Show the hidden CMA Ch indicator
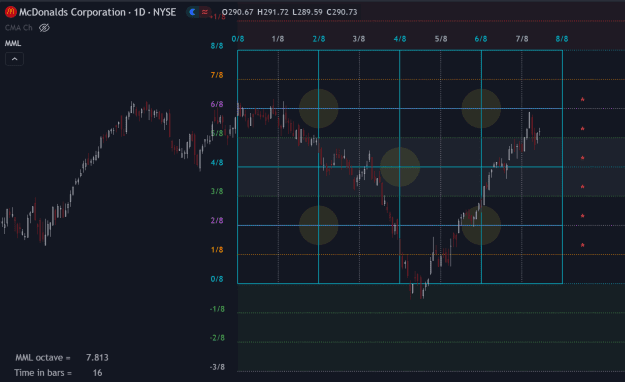This screenshot has width=625, height=382. (44, 28)
